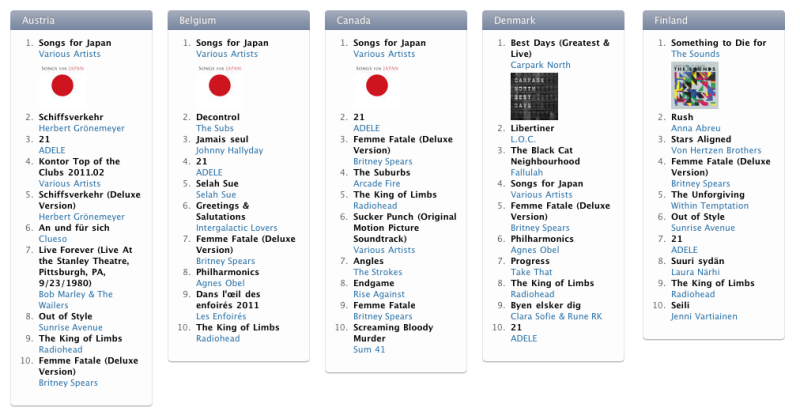Open Sum 41 artist link

coord(369,350)
